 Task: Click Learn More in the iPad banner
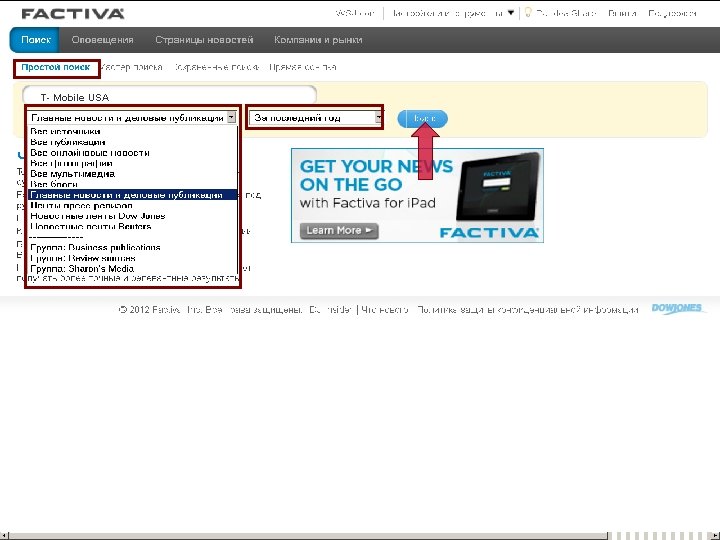point(339,231)
